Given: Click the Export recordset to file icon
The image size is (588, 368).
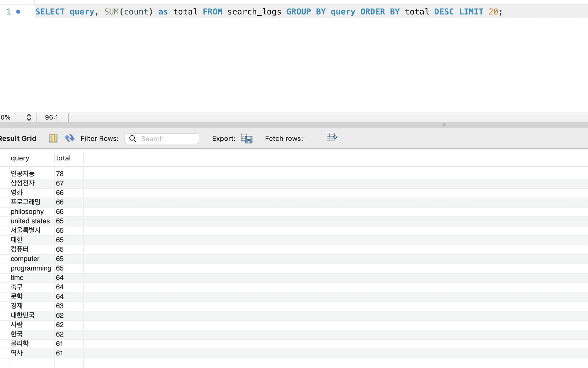Looking at the screenshot, I should [247, 138].
